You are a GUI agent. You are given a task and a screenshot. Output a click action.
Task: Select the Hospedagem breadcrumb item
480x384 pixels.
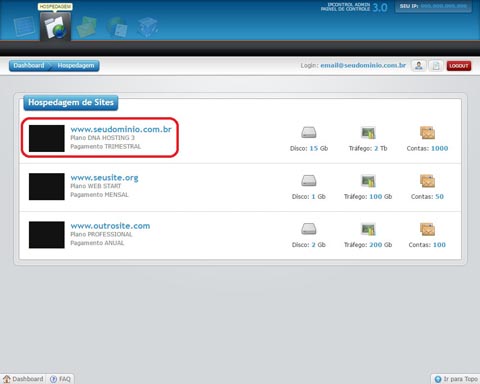tap(76, 65)
